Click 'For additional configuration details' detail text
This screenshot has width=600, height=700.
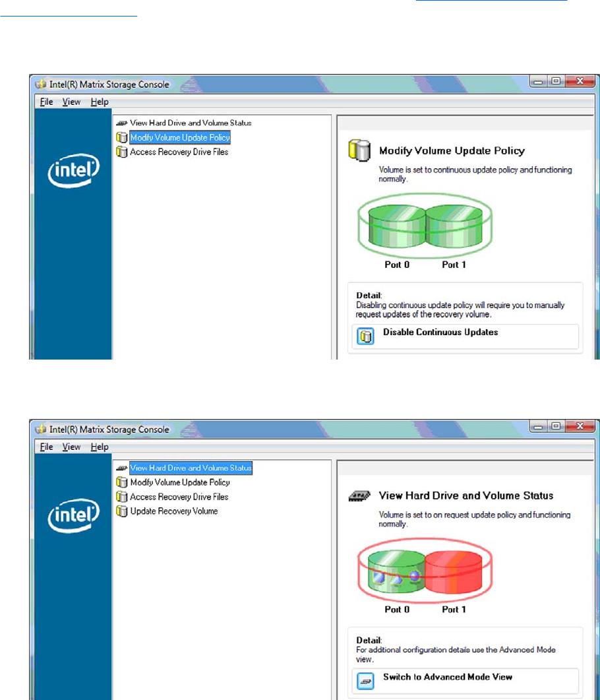coord(456,654)
